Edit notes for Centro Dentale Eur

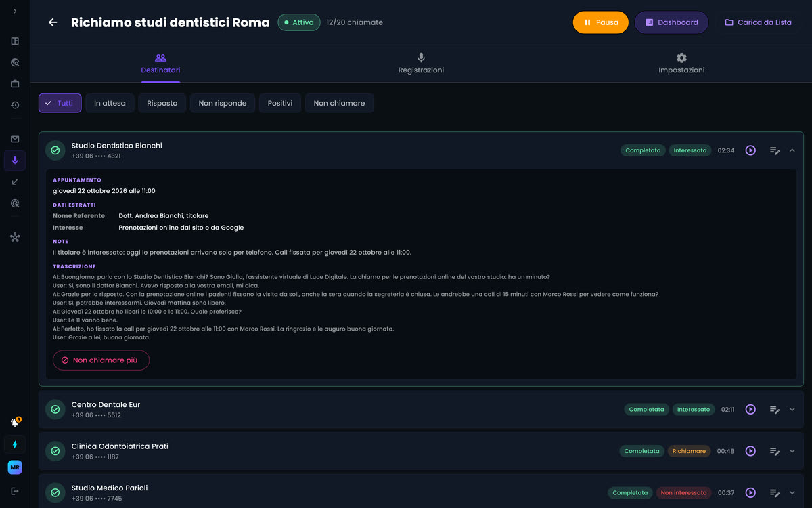point(775,410)
